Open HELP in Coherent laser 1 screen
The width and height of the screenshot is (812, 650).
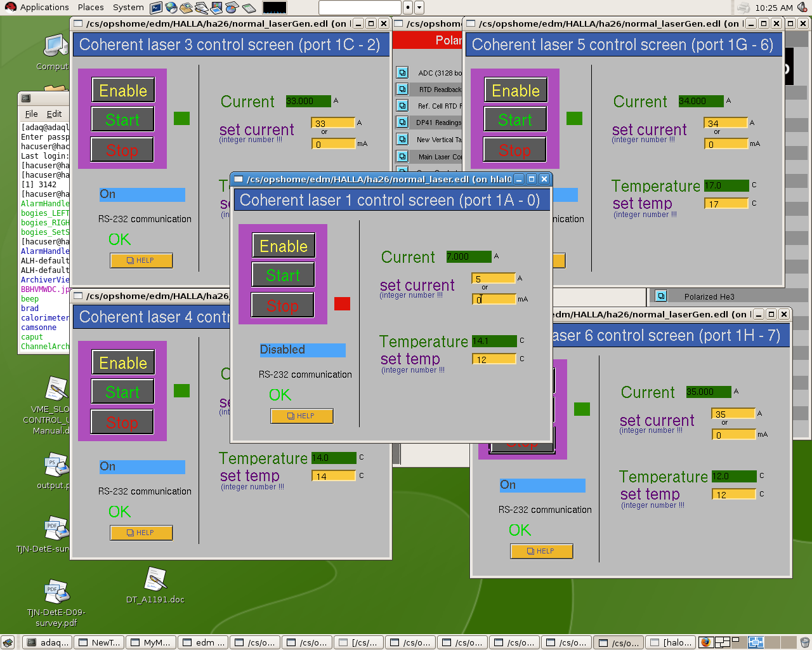302,416
